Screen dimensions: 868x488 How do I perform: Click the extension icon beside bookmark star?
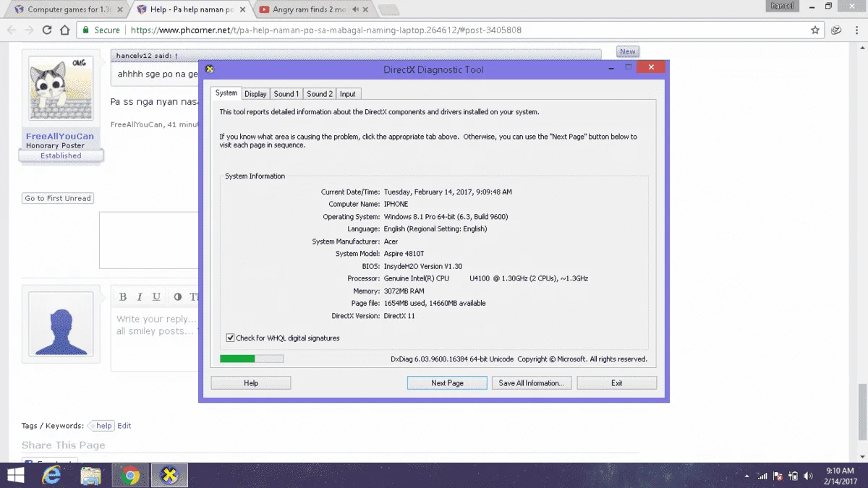[836, 30]
